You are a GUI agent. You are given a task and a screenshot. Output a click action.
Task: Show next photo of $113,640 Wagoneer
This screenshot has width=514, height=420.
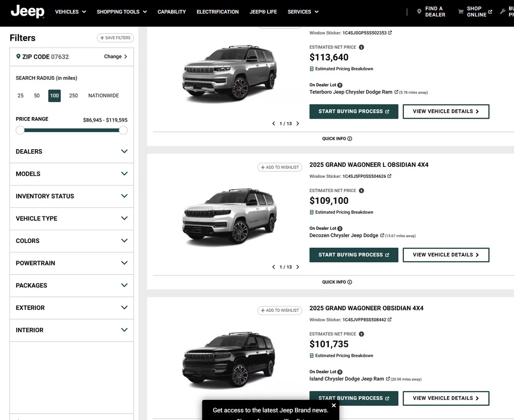298,123
